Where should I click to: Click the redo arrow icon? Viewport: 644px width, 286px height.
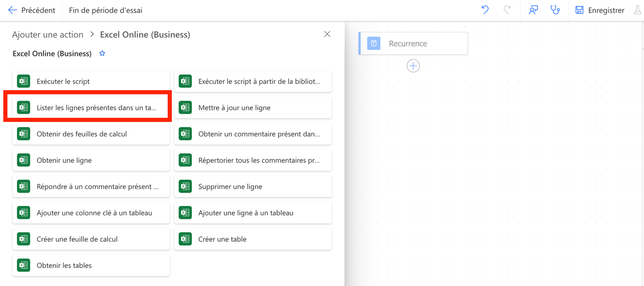point(507,10)
